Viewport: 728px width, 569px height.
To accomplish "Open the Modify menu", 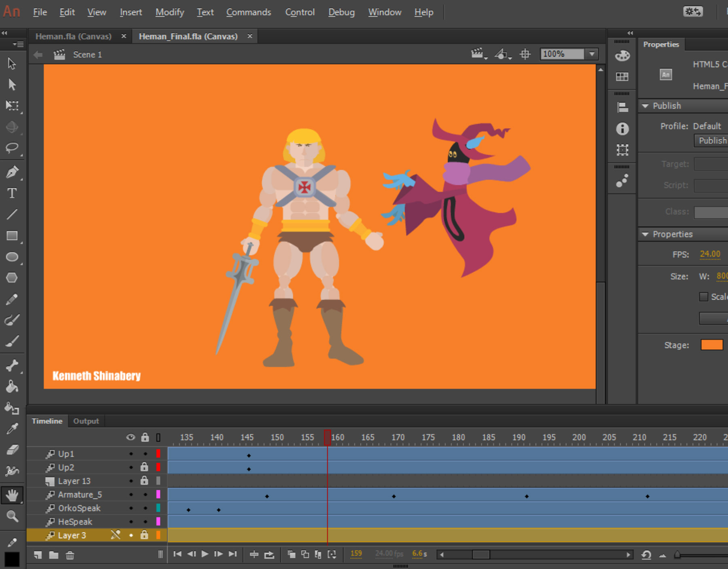I will tap(170, 12).
